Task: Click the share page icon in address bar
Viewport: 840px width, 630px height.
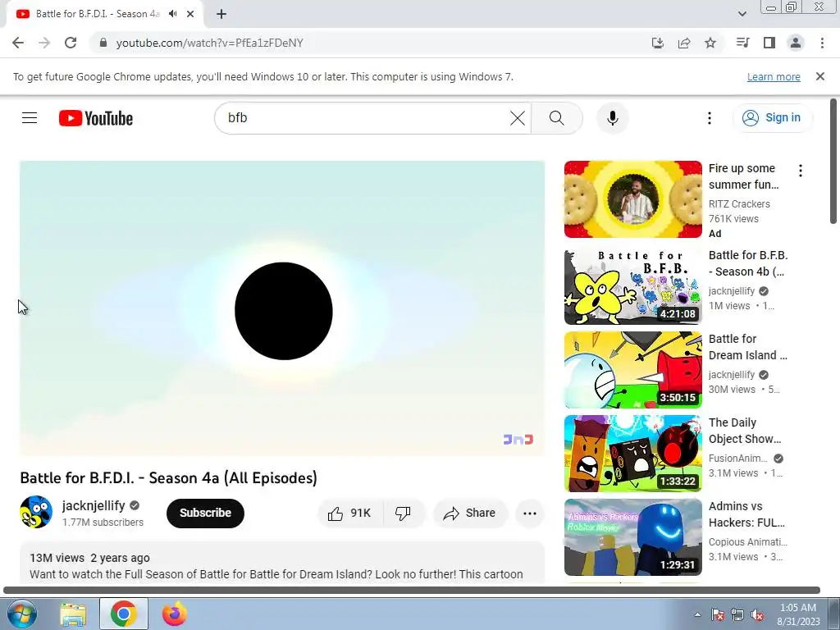Action: [x=684, y=43]
